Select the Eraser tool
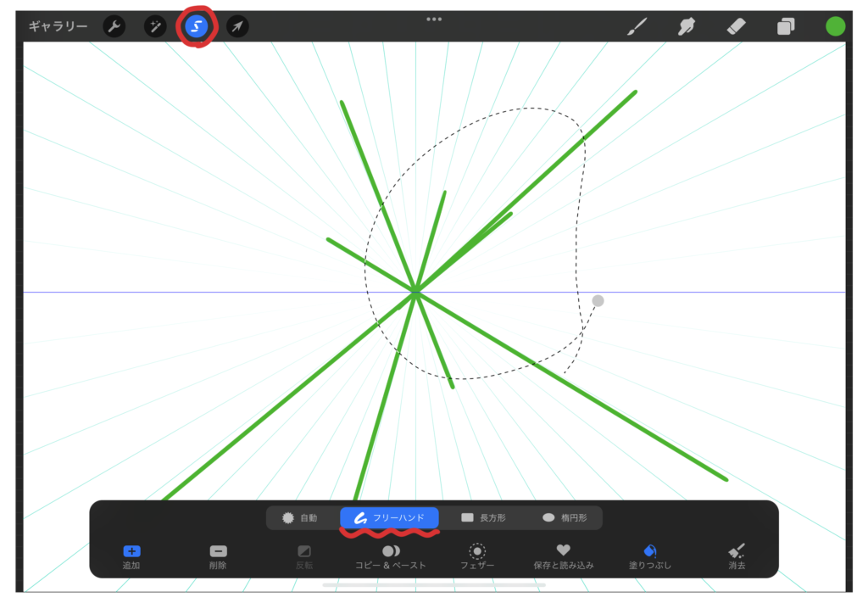The width and height of the screenshot is (868, 603). click(x=737, y=26)
